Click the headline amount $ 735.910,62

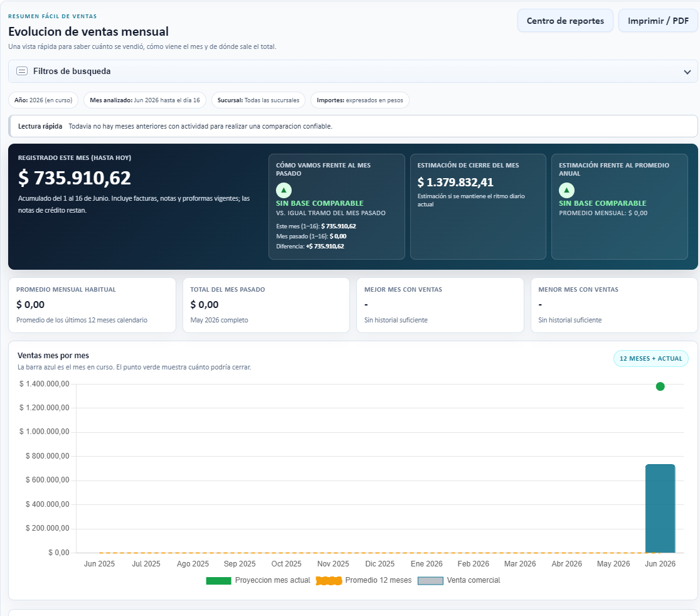pos(75,178)
